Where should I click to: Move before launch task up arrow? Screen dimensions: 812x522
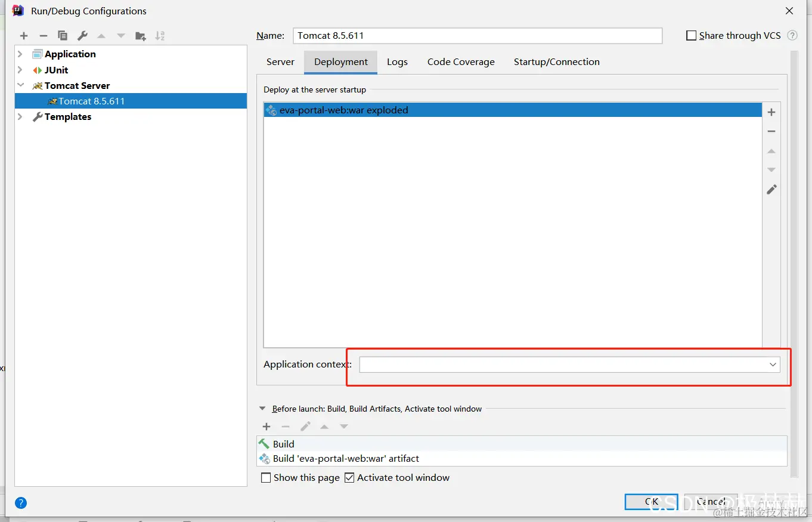point(324,427)
